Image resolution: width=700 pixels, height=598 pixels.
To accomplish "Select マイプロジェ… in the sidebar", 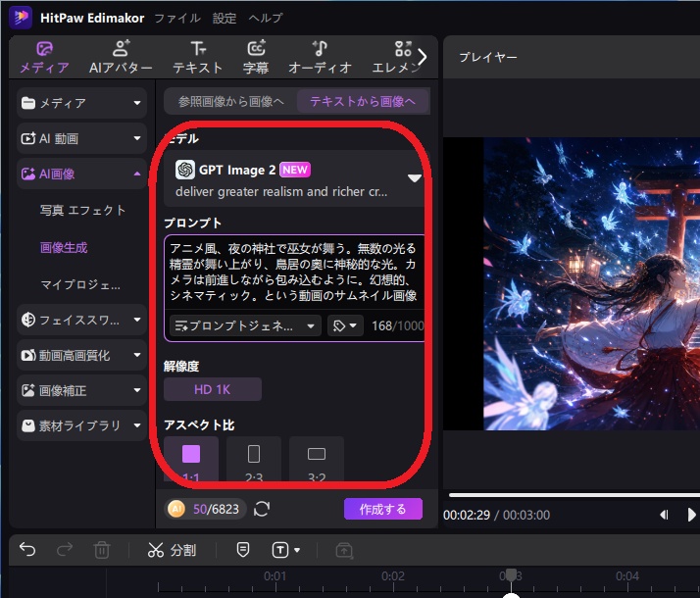I will click(80, 284).
